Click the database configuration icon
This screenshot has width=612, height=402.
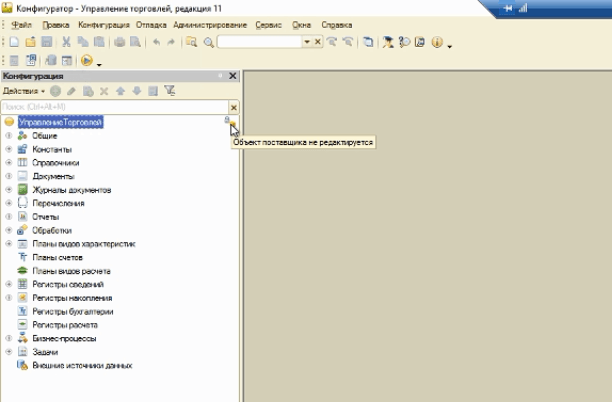pos(51,60)
